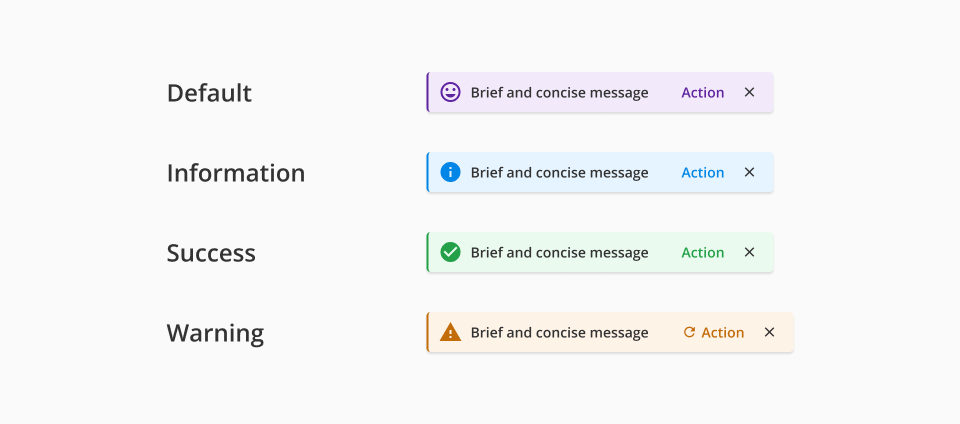Close the blue Information banner
Viewport: 960px width, 424px height.
[749, 172]
